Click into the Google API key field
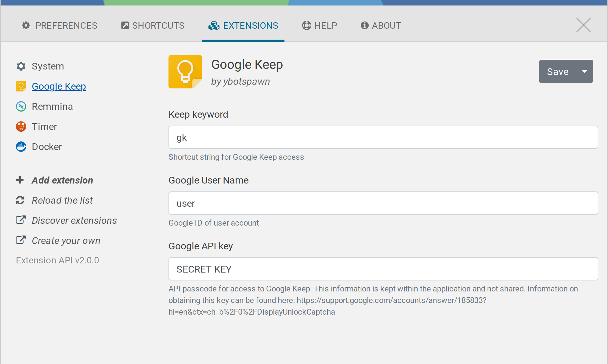The width and height of the screenshot is (608, 364). pyautogui.click(x=383, y=269)
